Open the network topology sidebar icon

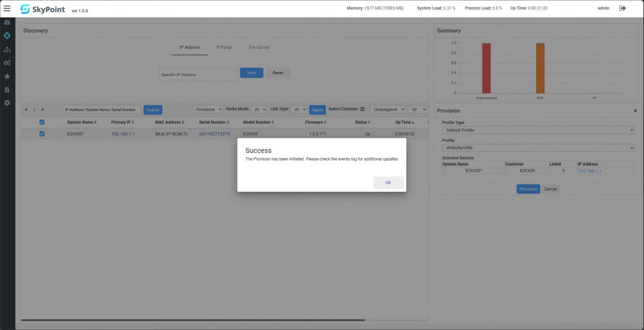[7, 49]
